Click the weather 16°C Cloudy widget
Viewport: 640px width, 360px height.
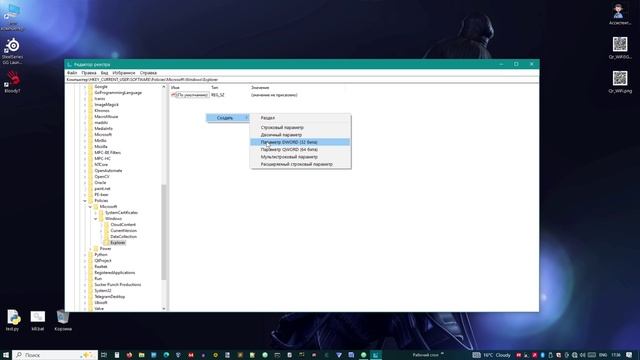[492, 355]
